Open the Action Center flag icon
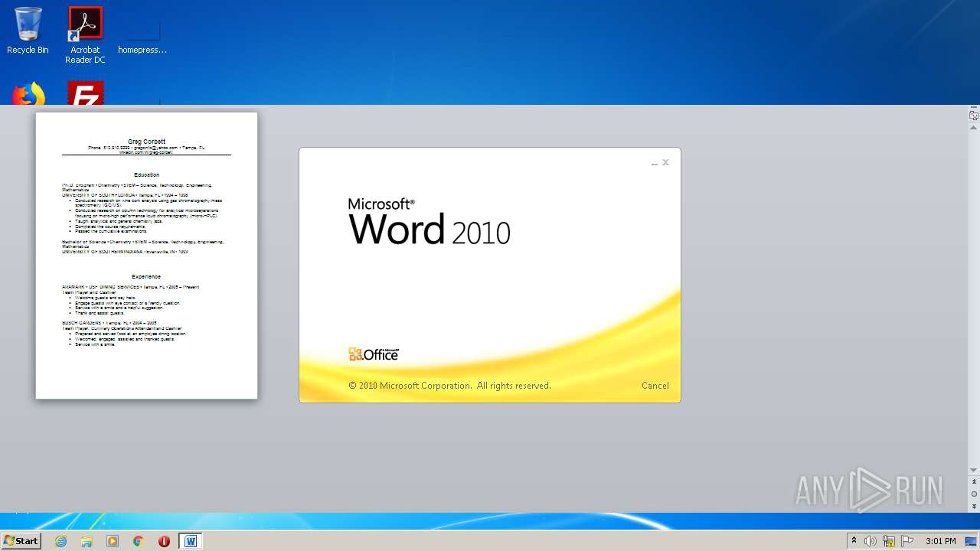 pyautogui.click(x=907, y=541)
